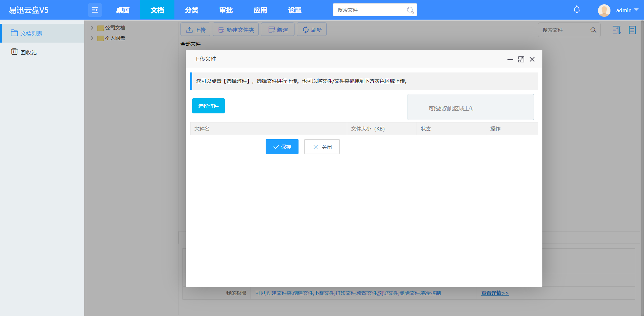
Task: Click the 保存 save button
Action: coord(282,147)
